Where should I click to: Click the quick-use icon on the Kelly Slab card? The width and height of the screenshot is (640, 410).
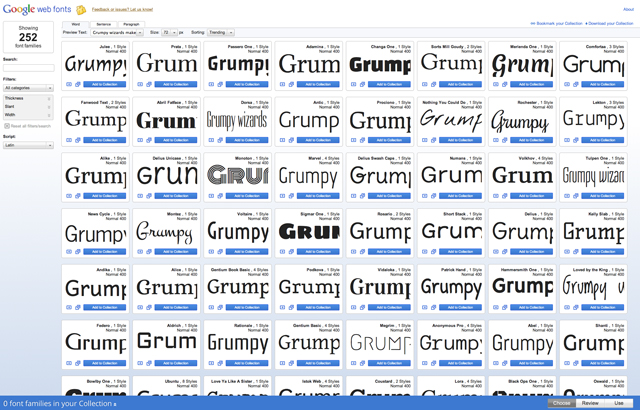[567, 252]
